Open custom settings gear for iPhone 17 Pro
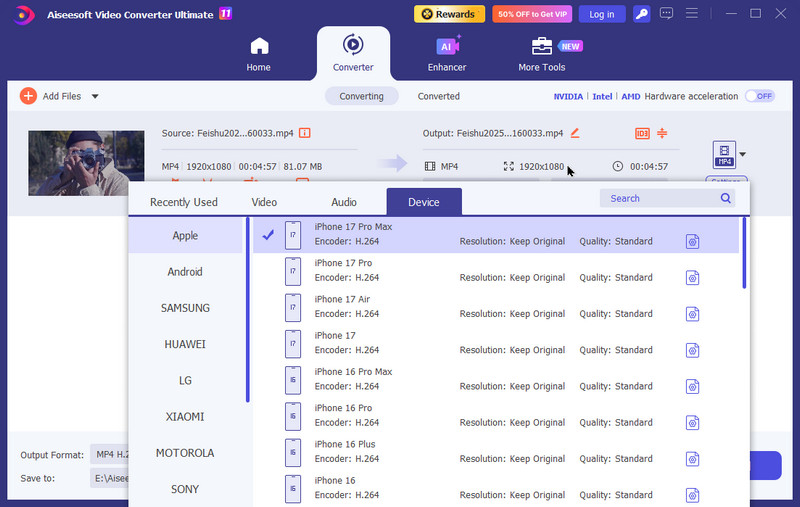This screenshot has height=507, width=800. [x=692, y=278]
